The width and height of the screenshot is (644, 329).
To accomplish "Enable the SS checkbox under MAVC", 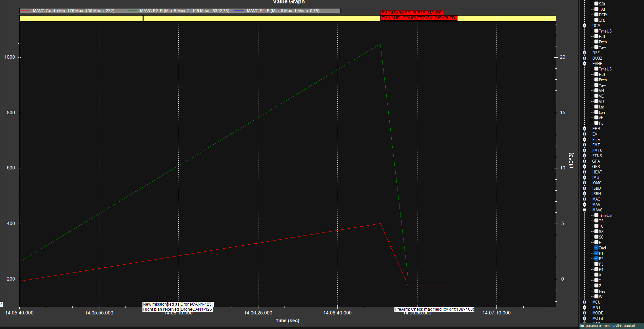I will [x=596, y=232].
